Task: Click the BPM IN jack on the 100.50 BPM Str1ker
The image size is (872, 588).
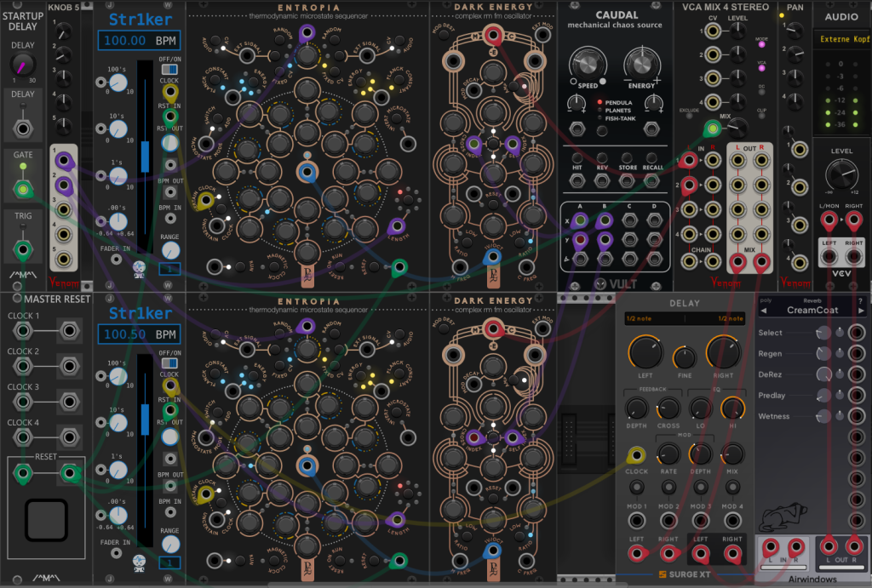Action: point(170,512)
